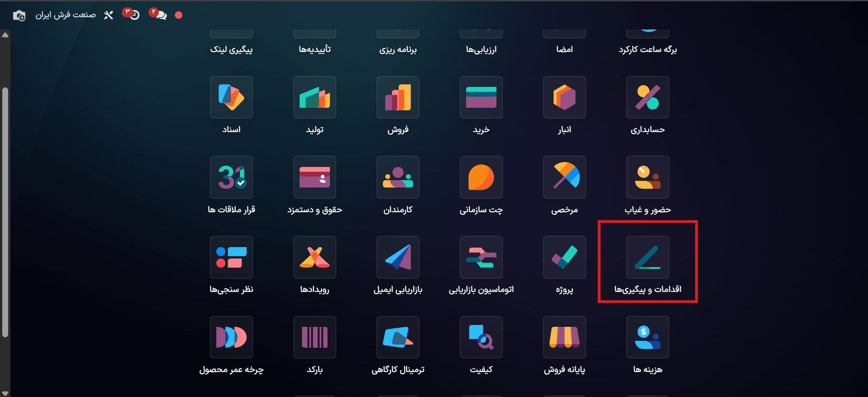Open the conversations messages icon in top bar
Screen dimensions: 868x397
pyautogui.click(x=158, y=14)
